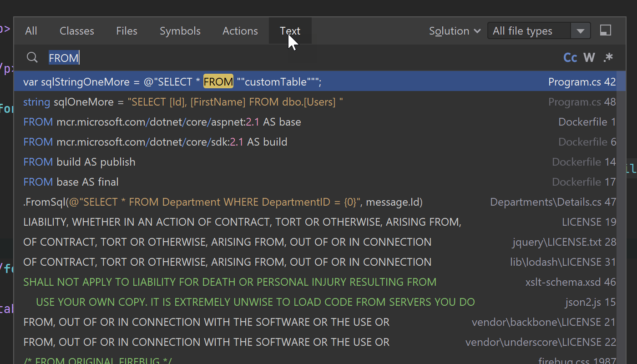Open the Solution scope dropdown
Screen dimensions: 637x364
pos(455,31)
